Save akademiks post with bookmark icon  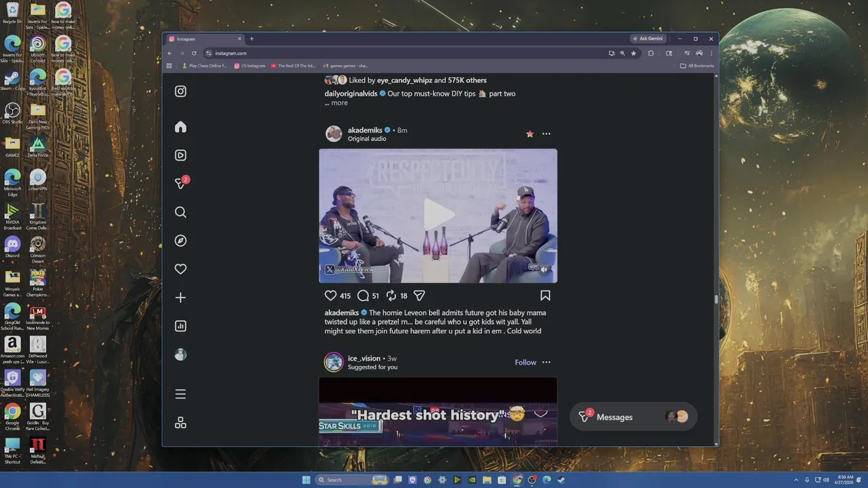click(545, 296)
